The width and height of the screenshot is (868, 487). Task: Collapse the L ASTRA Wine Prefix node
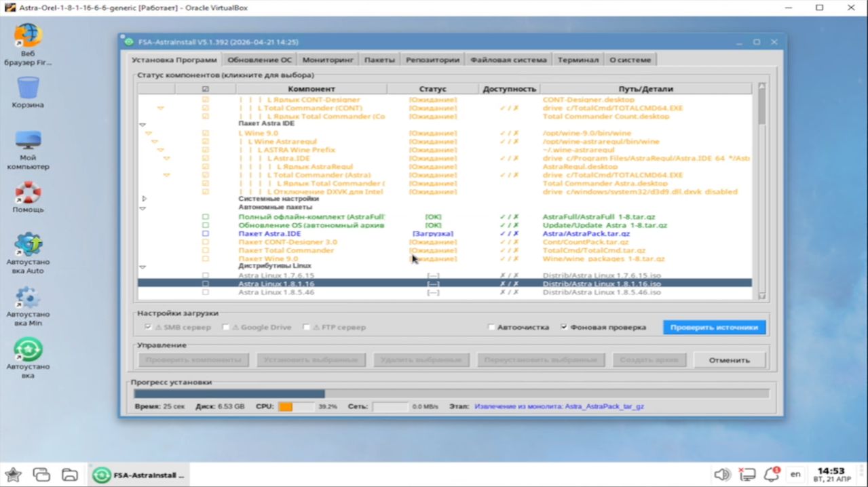click(160, 150)
